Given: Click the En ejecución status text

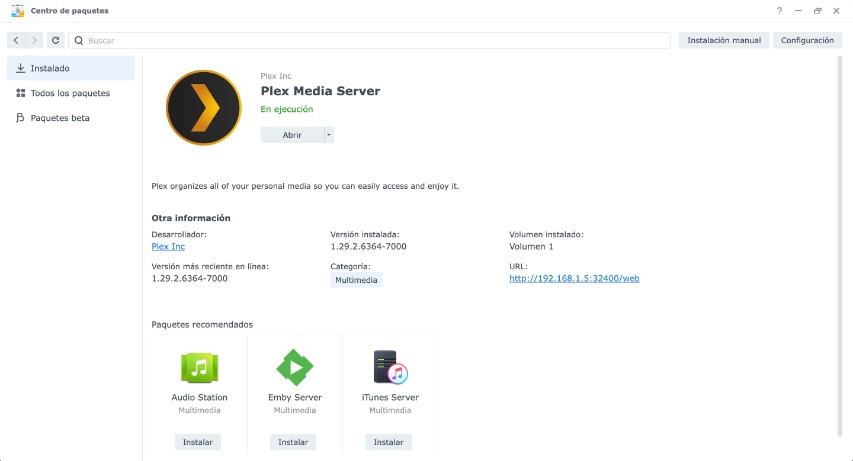Looking at the screenshot, I should (287, 109).
